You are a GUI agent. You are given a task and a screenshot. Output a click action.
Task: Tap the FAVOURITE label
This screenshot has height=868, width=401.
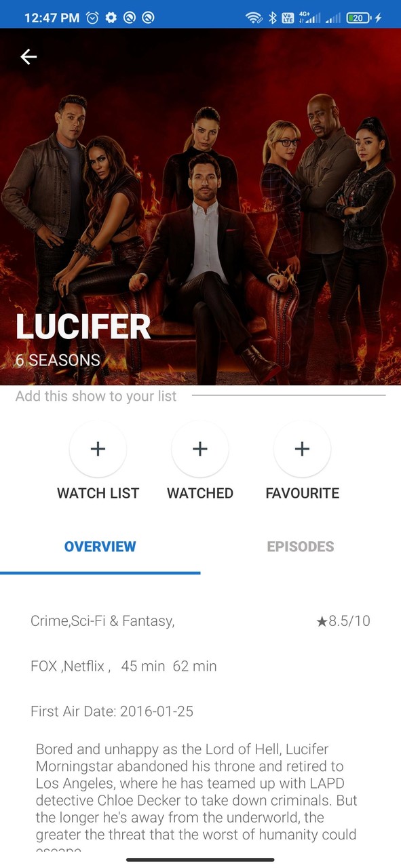click(302, 494)
